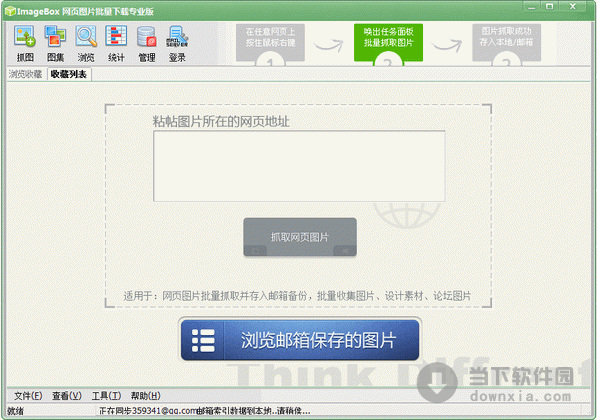
Task: Click 浏览邮箱保存的图片 blue button
Action: tap(300, 340)
